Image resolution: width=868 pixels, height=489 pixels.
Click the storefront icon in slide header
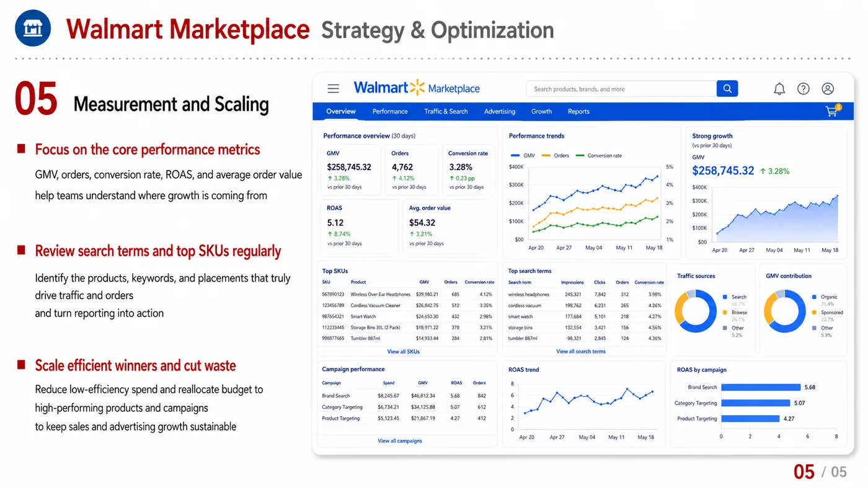[33, 28]
